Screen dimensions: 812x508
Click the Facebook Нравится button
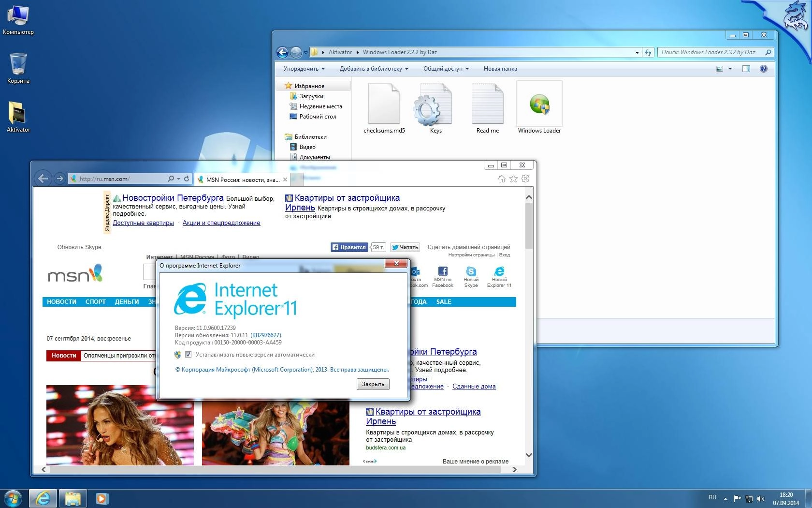(349, 247)
